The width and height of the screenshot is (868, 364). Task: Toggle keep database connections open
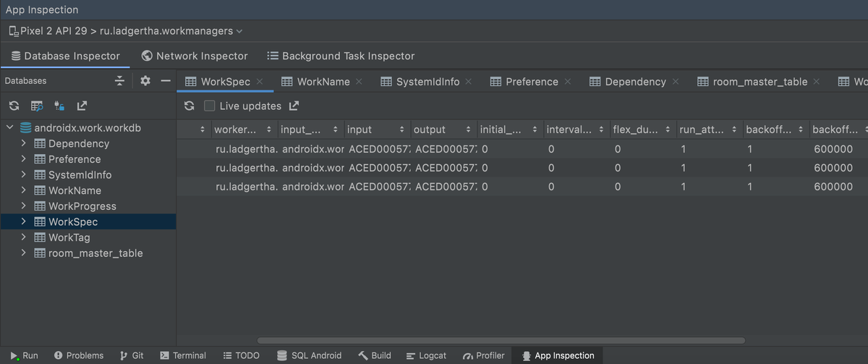click(x=59, y=106)
